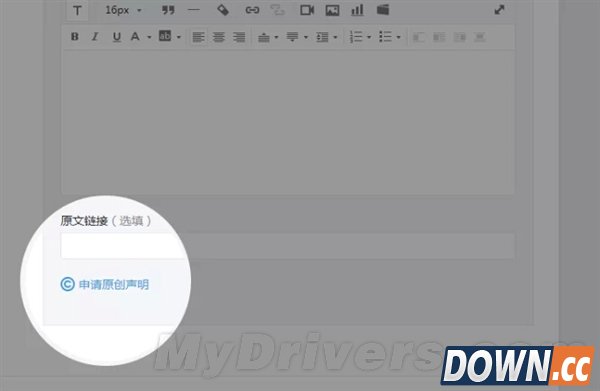Click the image float left icon
600x391 pixels.
click(x=439, y=37)
